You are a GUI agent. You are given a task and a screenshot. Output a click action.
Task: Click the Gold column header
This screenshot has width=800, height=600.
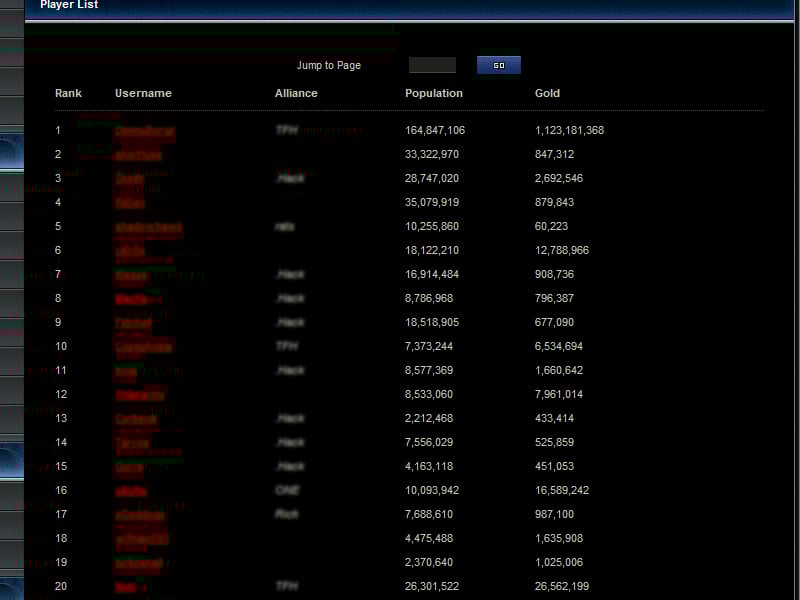pos(547,93)
